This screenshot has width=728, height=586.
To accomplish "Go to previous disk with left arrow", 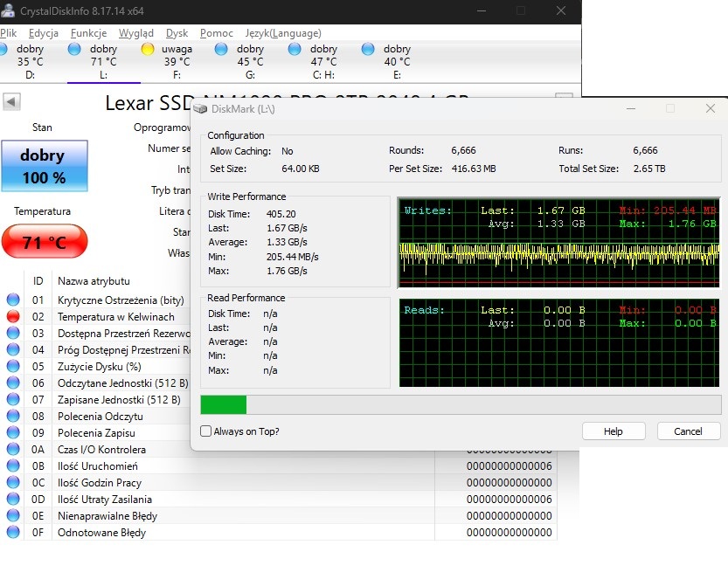I will (x=12, y=102).
